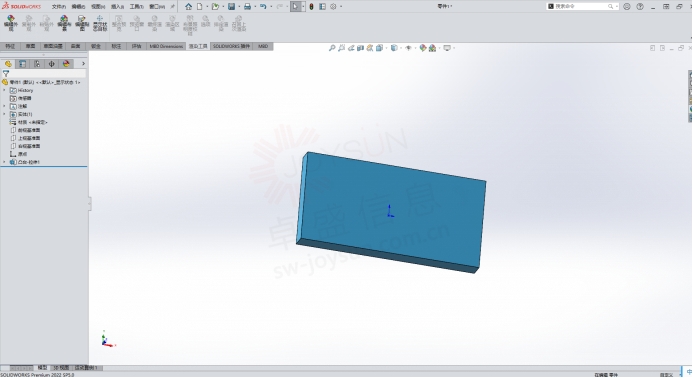This screenshot has height=378, width=693.
Task: Switch to the 特征 (Features) ribbon tab
Action: [x=10, y=46]
